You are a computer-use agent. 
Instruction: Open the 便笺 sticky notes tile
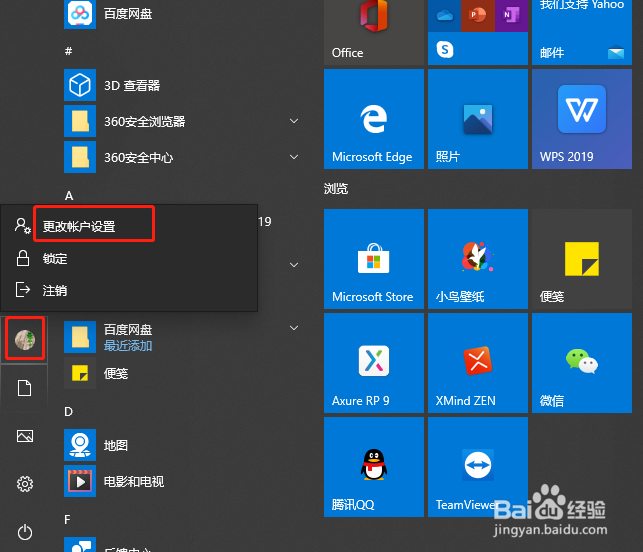click(582, 259)
